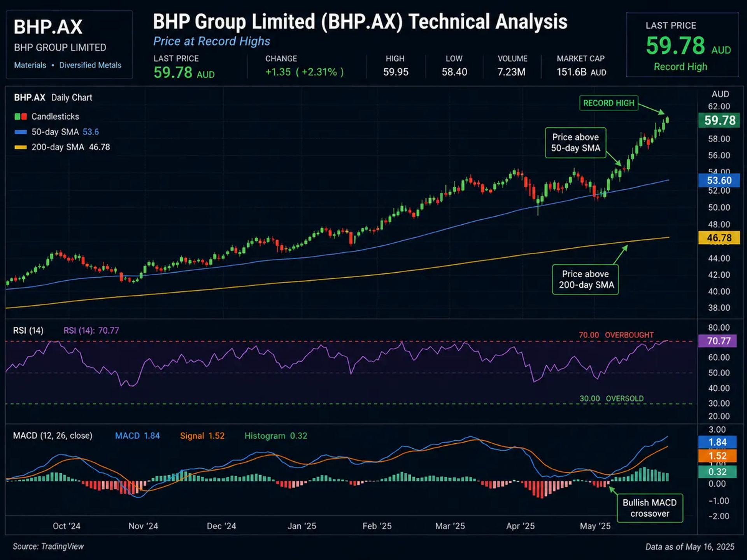Click the blue 50-day SMA legend swatch
Screen dimensions: 747x560
pos(21,132)
